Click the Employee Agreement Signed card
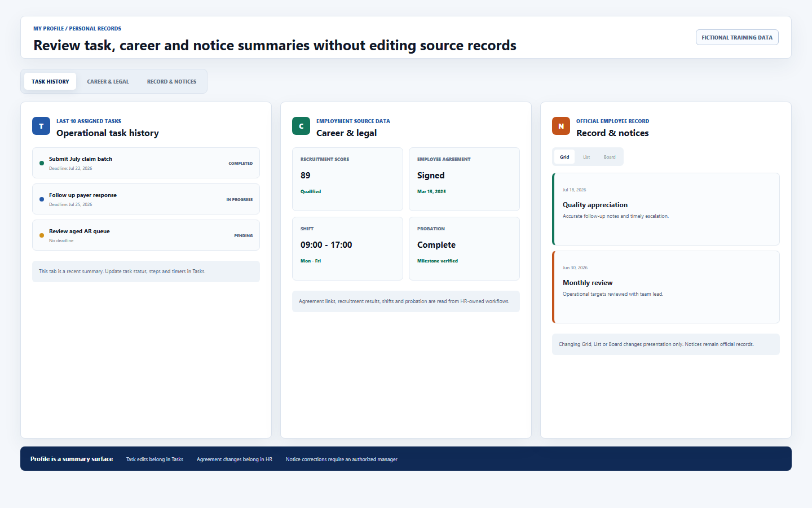 tap(464, 179)
